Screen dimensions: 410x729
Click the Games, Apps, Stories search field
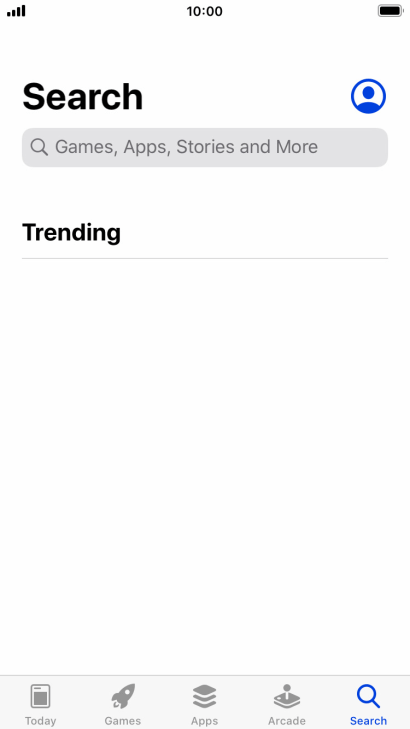[x=205, y=147]
